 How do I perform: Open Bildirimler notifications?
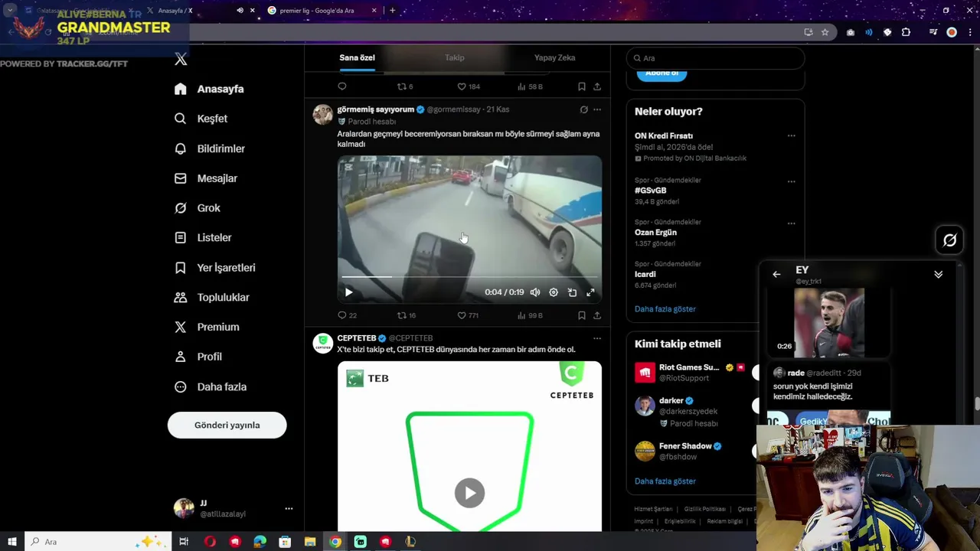210,148
